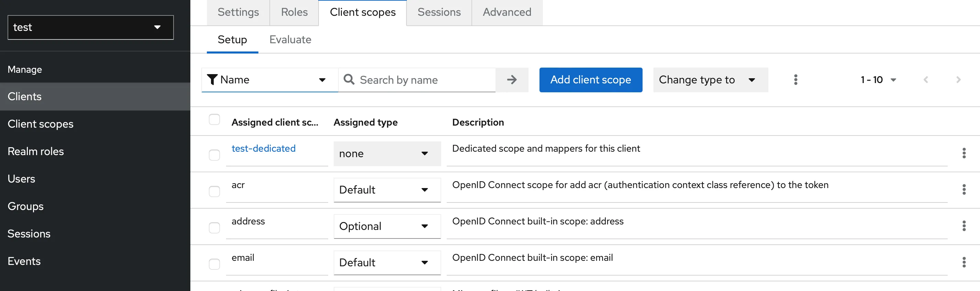Switch to the Advanced tab
The image size is (980, 291).
pyautogui.click(x=507, y=13)
